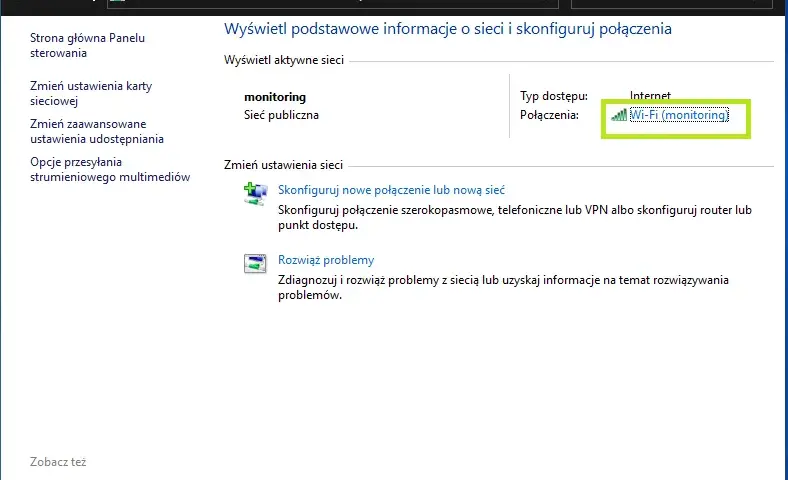Select the bold network name monitoring

point(275,97)
